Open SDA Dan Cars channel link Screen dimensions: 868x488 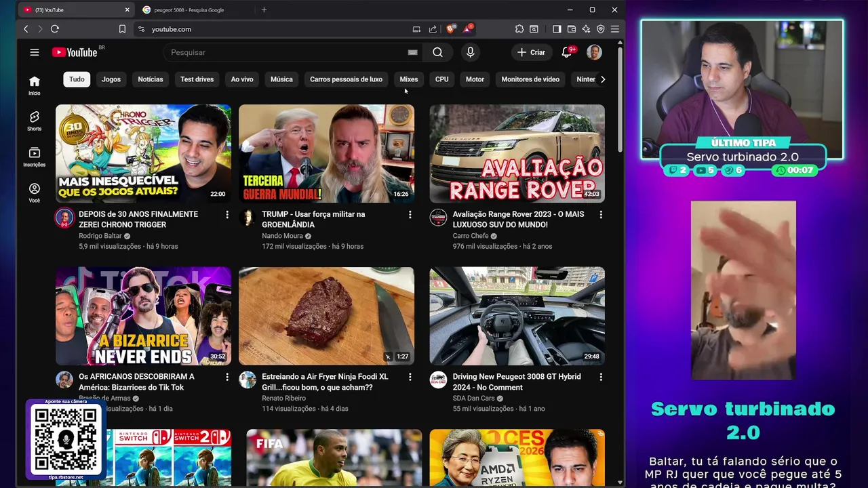coord(474,398)
